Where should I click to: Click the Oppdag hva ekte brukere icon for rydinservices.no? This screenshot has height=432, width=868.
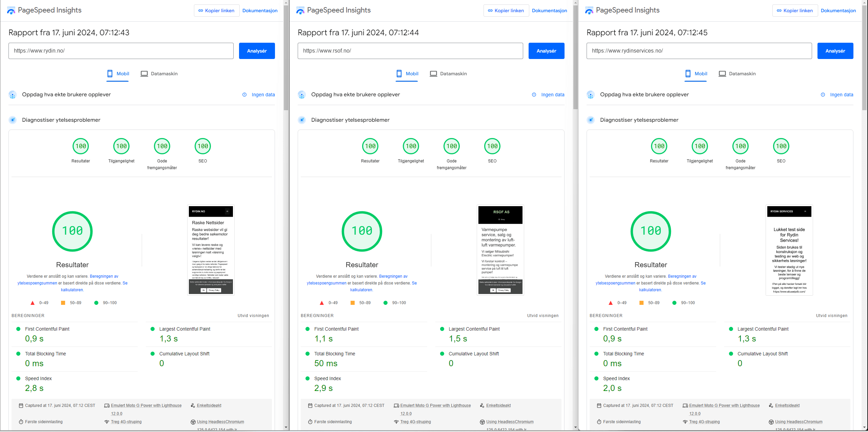tap(591, 95)
